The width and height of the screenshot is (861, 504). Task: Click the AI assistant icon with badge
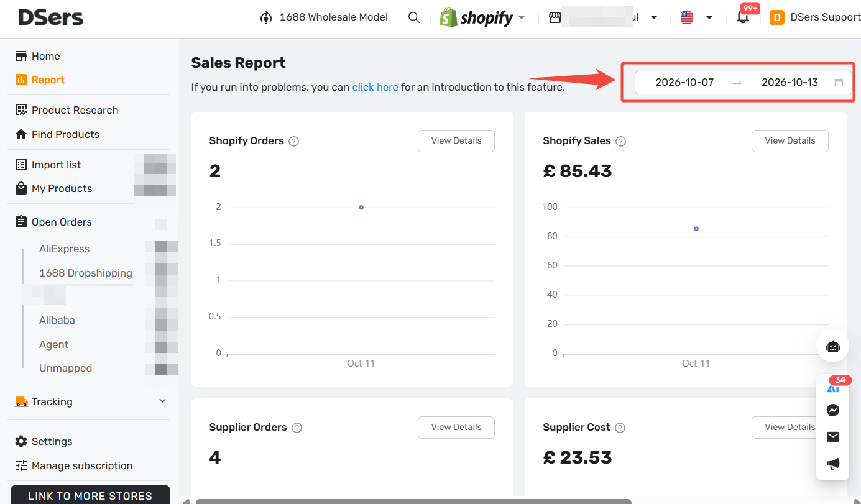pyautogui.click(x=833, y=387)
